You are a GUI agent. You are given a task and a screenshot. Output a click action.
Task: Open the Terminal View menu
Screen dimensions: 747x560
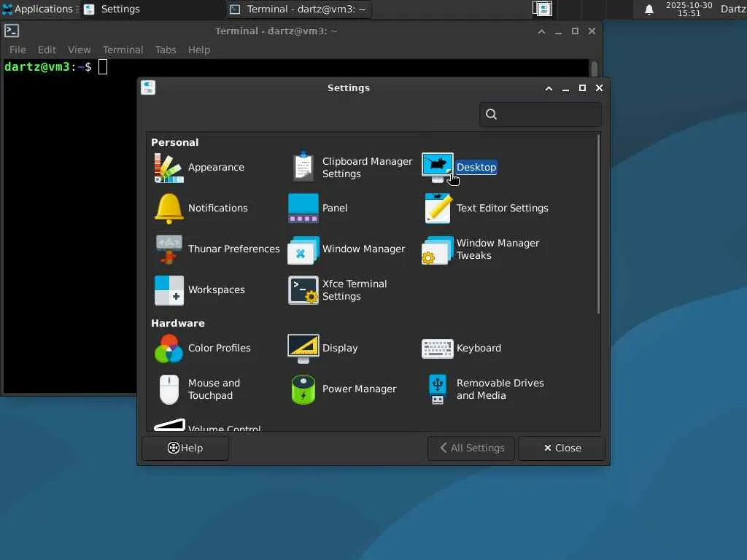79,50
